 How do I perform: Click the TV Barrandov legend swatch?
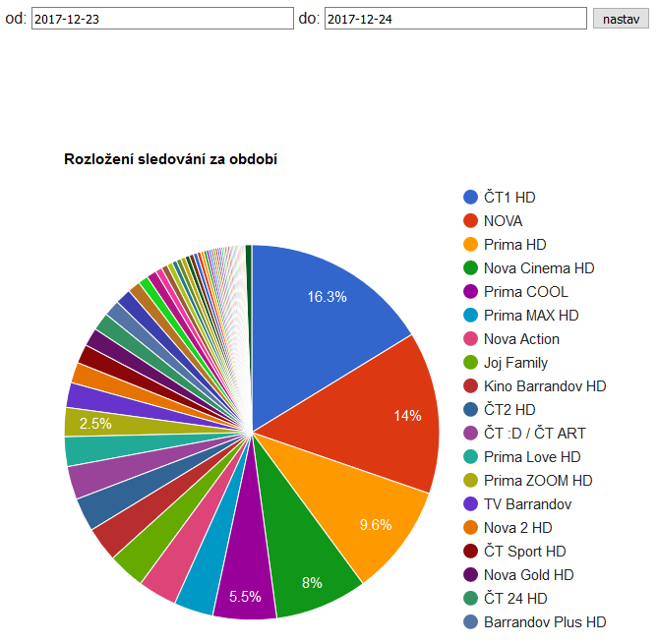click(x=470, y=503)
